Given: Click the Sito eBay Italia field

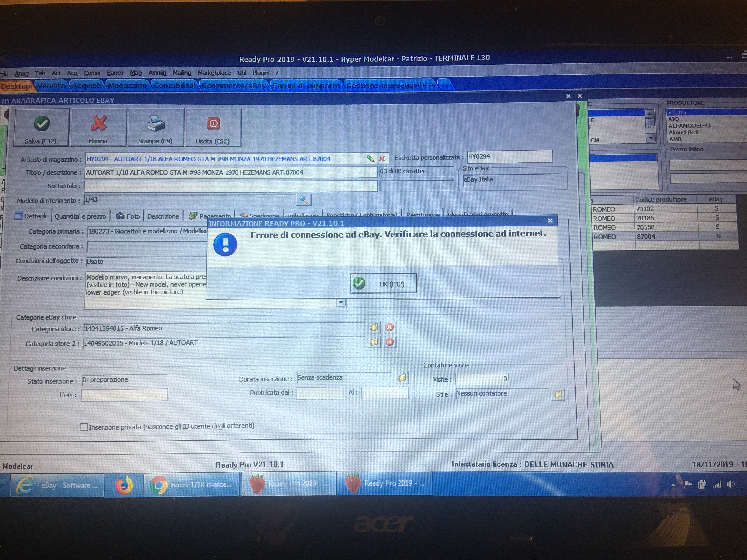Looking at the screenshot, I should click(512, 180).
